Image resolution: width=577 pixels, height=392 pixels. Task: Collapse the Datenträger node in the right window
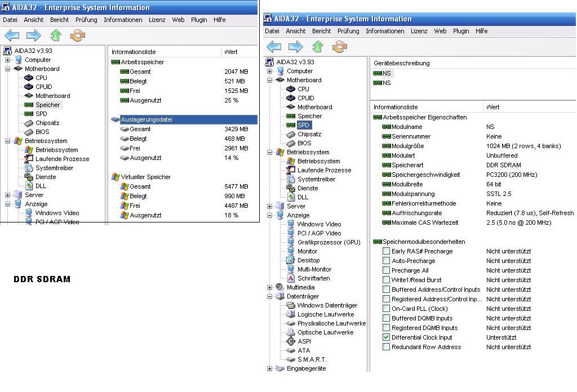(269, 296)
